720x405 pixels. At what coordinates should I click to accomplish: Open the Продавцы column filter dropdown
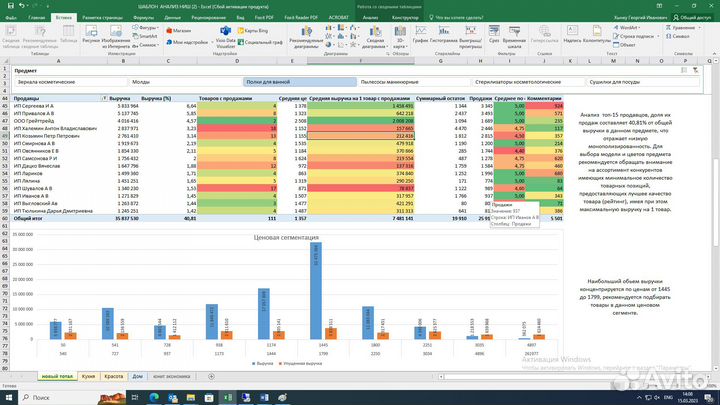click(x=102, y=99)
